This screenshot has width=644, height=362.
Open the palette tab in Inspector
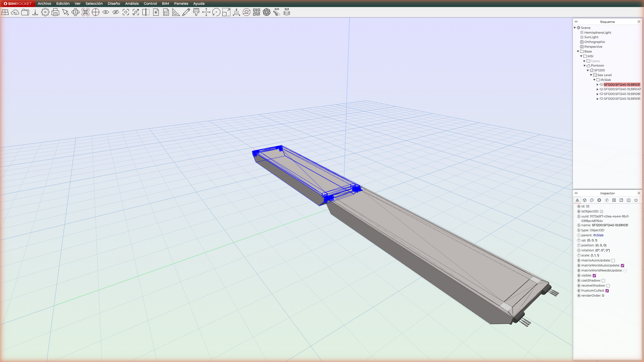coord(592,200)
